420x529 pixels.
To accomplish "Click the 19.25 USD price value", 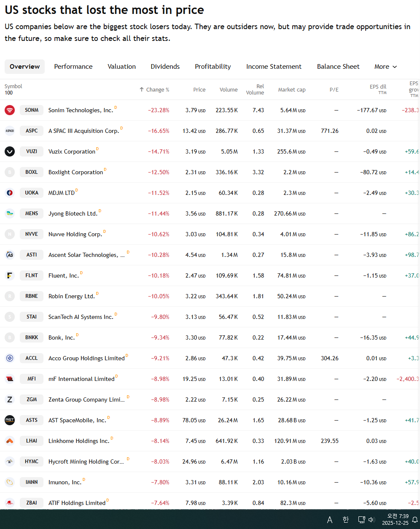I will [194, 379].
